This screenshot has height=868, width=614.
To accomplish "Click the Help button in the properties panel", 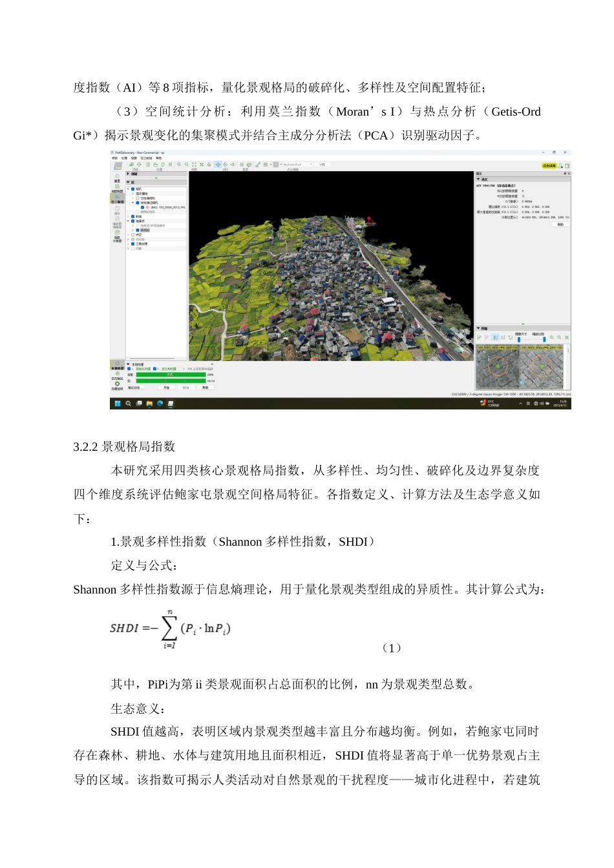I will pyautogui.click(x=561, y=225).
